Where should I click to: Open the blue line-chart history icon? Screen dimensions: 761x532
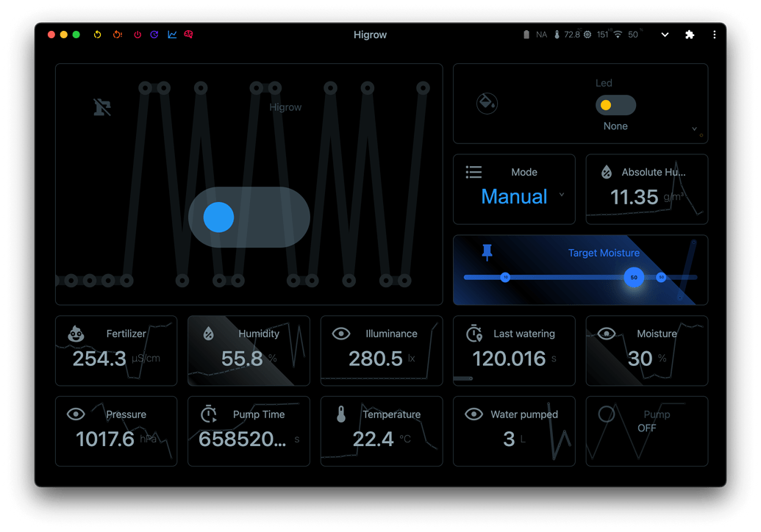click(174, 35)
